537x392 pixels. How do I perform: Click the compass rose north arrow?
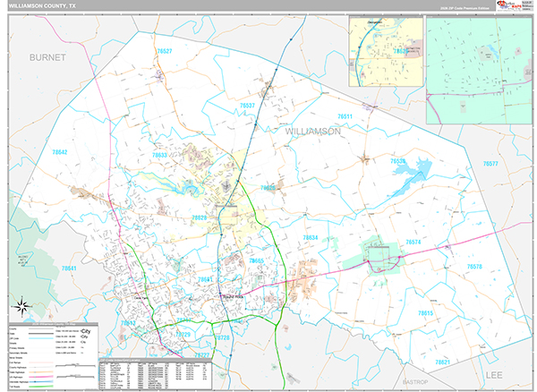pyautogui.click(x=23, y=306)
